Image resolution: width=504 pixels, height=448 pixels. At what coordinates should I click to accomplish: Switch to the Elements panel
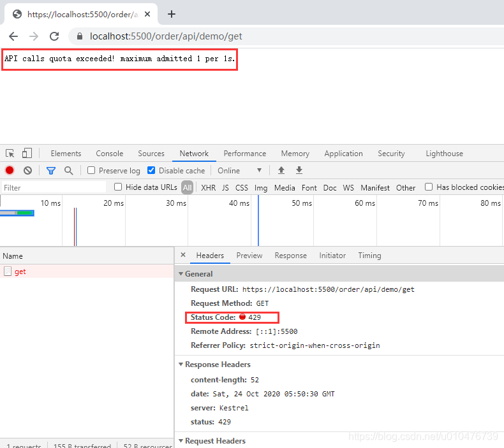[x=66, y=154]
